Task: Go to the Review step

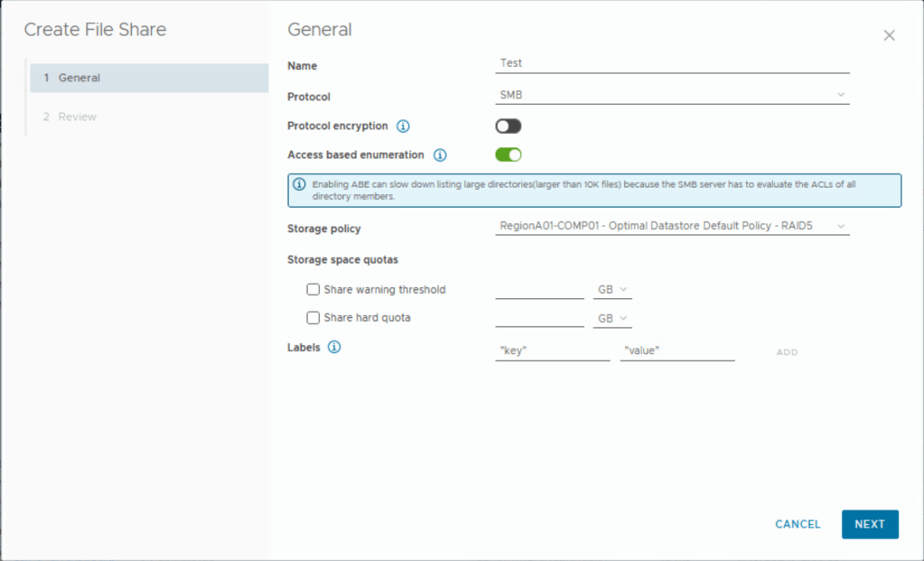Action: 77,117
